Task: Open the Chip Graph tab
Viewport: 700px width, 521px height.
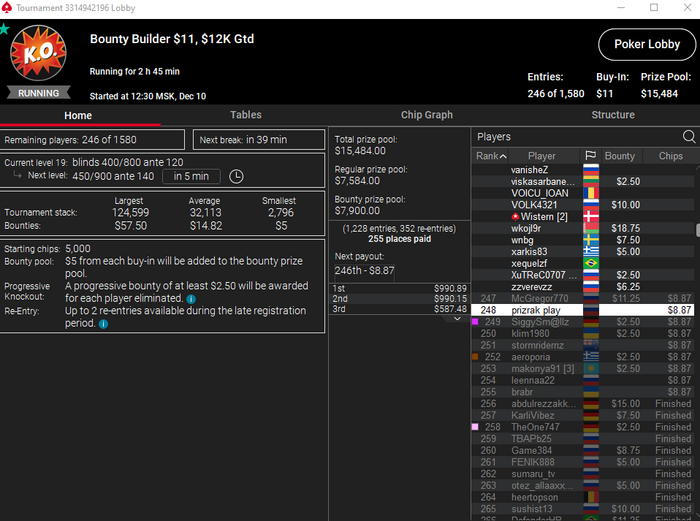Action: [427, 115]
